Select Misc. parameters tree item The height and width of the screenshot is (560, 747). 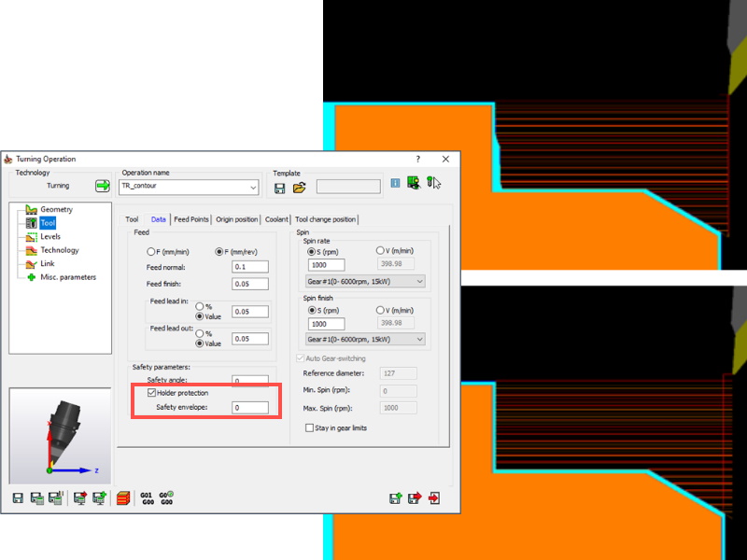point(67,277)
